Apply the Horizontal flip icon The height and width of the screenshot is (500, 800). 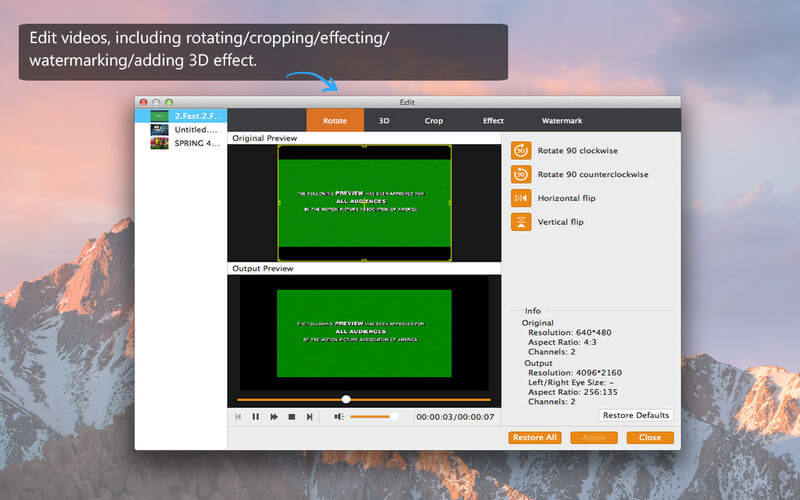pos(521,198)
